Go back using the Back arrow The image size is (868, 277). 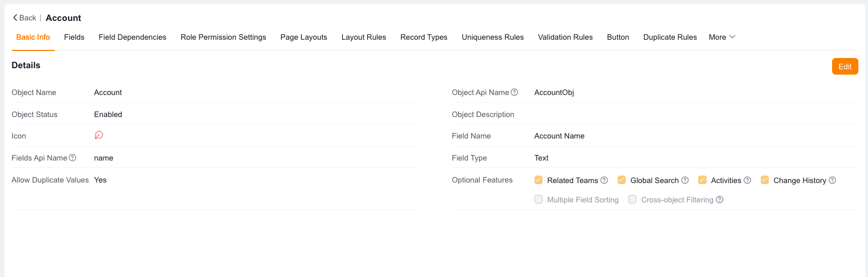click(15, 18)
